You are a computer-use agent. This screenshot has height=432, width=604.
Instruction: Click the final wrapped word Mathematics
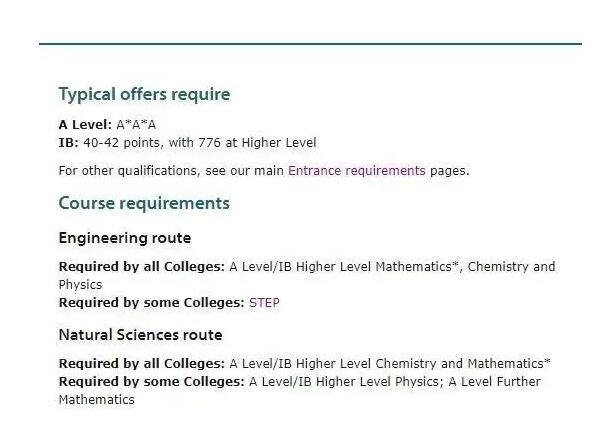(x=96, y=399)
